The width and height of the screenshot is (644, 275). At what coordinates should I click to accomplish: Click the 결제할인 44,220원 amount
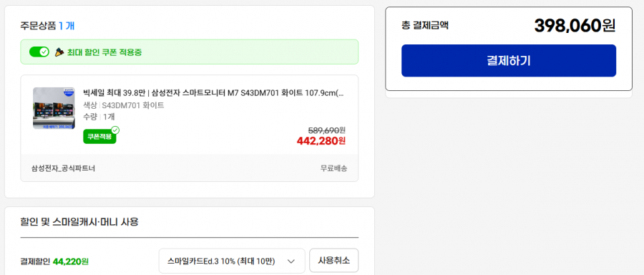(71, 261)
